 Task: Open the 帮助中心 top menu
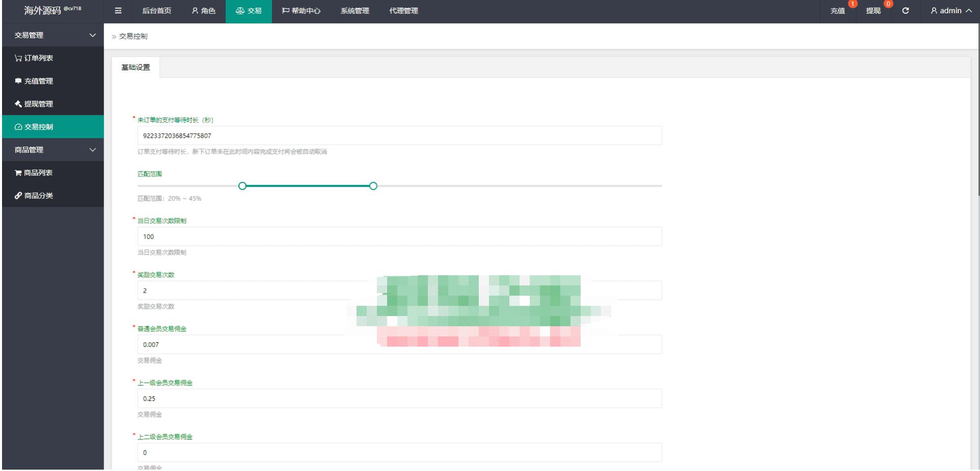click(301, 11)
